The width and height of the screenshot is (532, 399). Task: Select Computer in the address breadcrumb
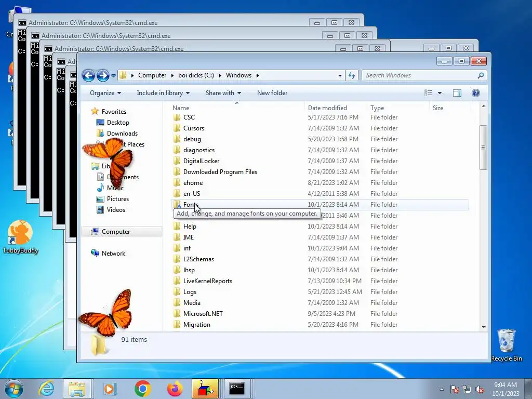pos(152,75)
